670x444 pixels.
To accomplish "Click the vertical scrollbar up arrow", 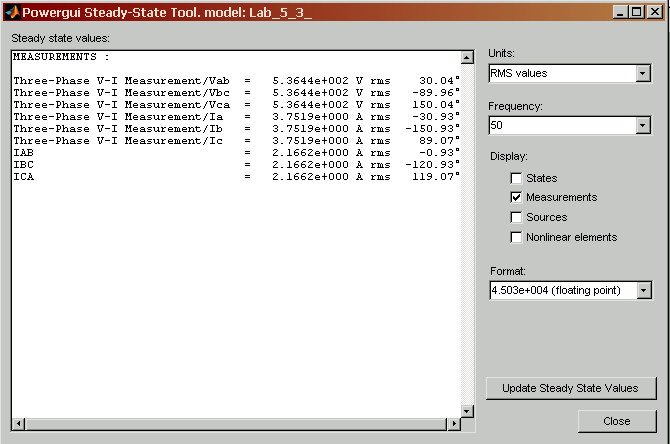I will (467, 57).
